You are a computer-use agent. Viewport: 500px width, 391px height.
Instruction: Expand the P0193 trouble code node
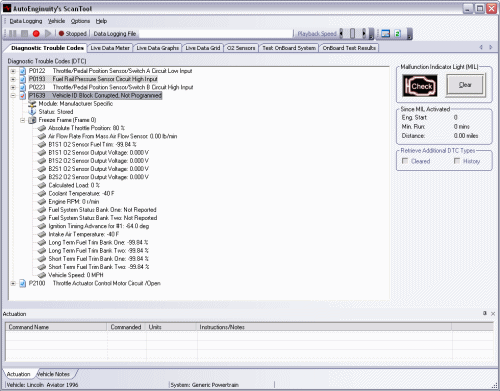pyautogui.click(x=13, y=79)
